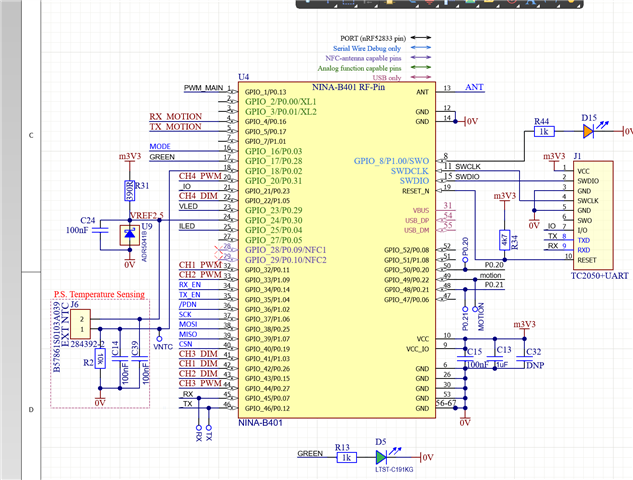Select the CH3_DIM net label
This screenshot has width=633, height=480.
[x=198, y=354]
